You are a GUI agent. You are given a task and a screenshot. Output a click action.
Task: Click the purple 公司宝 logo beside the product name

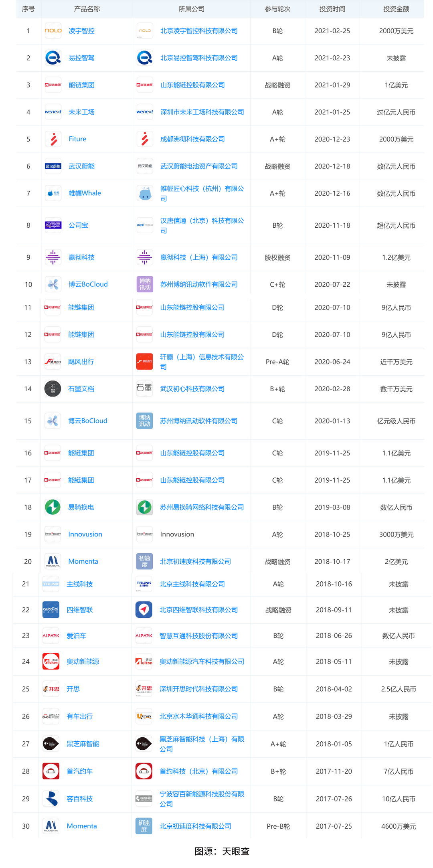[x=53, y=225]
